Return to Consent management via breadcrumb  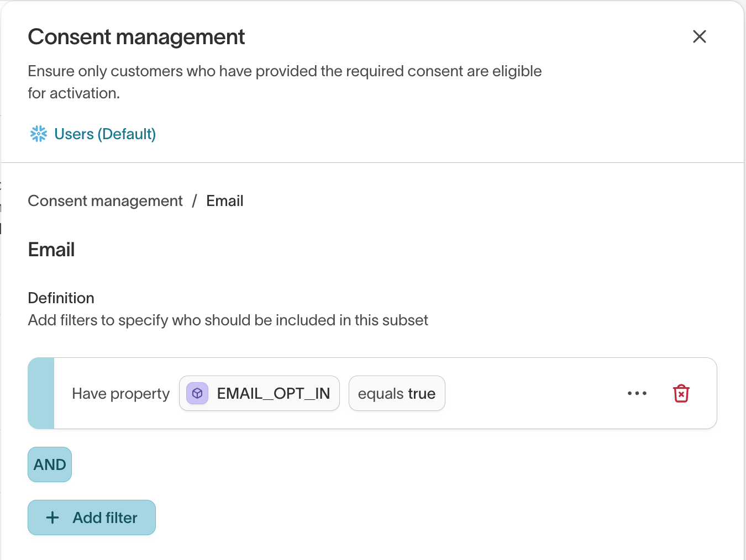pos(105,200)
